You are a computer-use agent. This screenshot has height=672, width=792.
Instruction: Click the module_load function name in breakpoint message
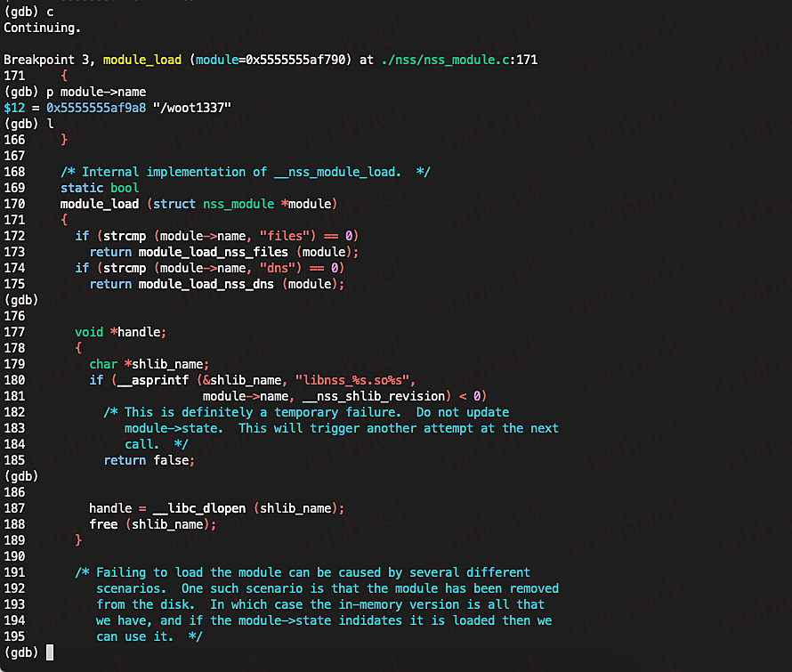click(141, 60)
